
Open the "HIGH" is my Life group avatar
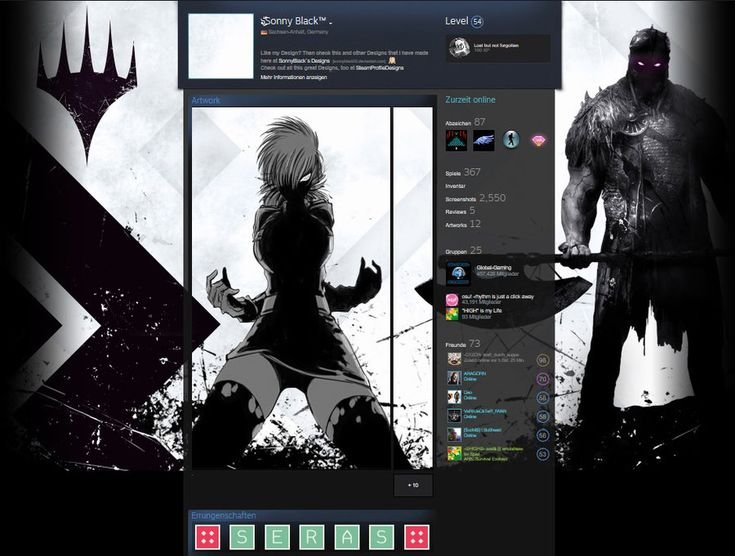click(x=452, y=314)
